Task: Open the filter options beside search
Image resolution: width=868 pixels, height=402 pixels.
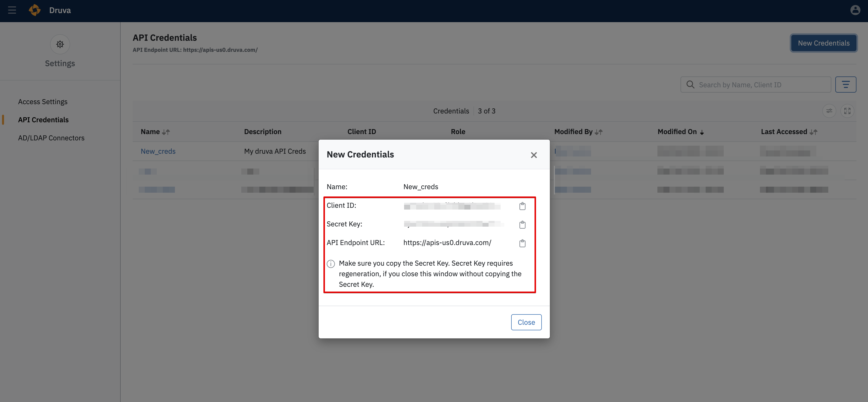Action: [846, 84]
